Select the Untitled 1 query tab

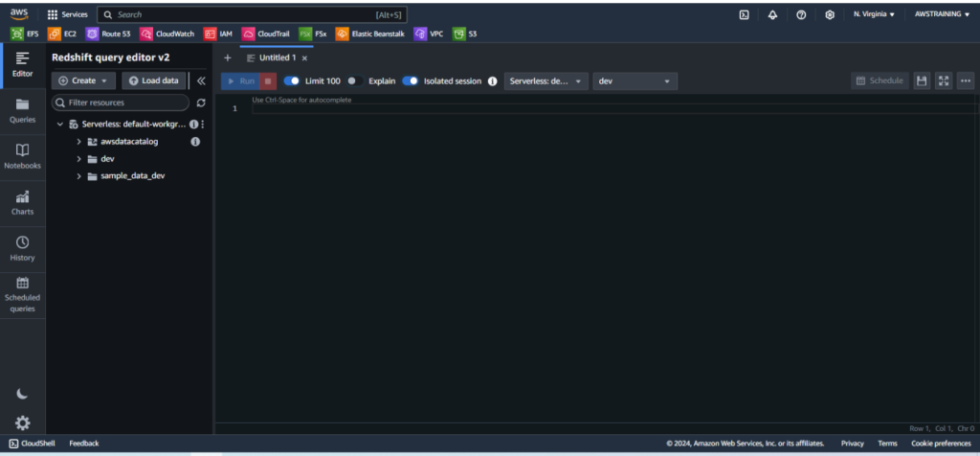pos(271,58)
